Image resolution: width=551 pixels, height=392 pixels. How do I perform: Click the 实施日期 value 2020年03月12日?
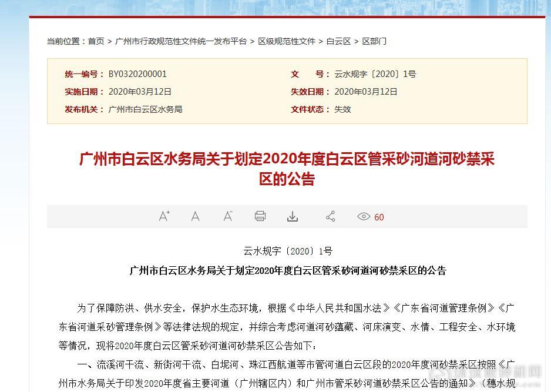(140, 92)
